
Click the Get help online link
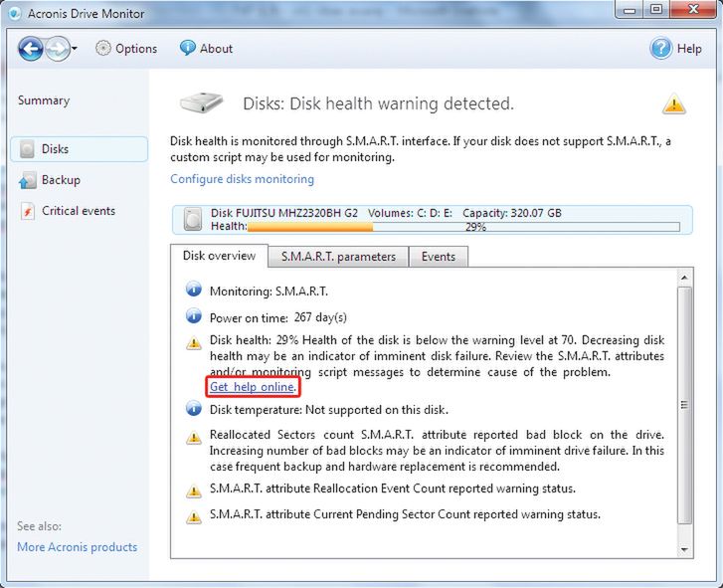pos(252,386)
